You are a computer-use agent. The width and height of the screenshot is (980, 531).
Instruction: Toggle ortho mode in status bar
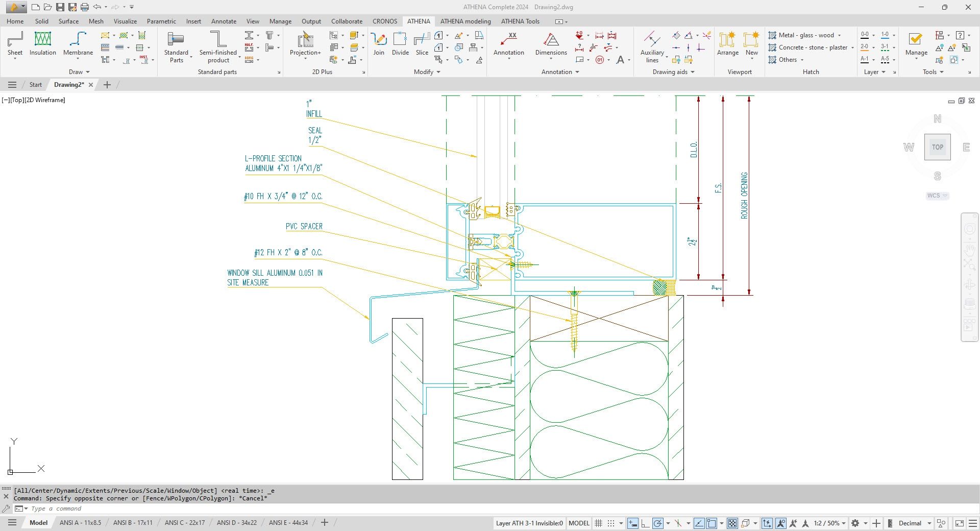(645, 523)
